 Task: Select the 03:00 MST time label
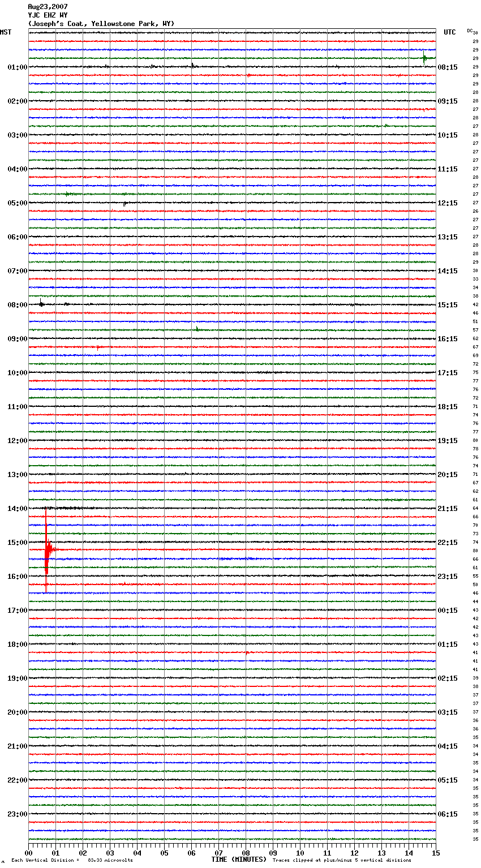[x=18, y=135]
